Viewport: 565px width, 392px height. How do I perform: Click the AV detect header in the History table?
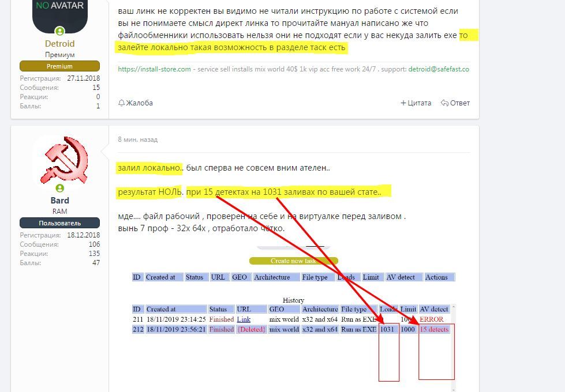[x=434, y=309]
